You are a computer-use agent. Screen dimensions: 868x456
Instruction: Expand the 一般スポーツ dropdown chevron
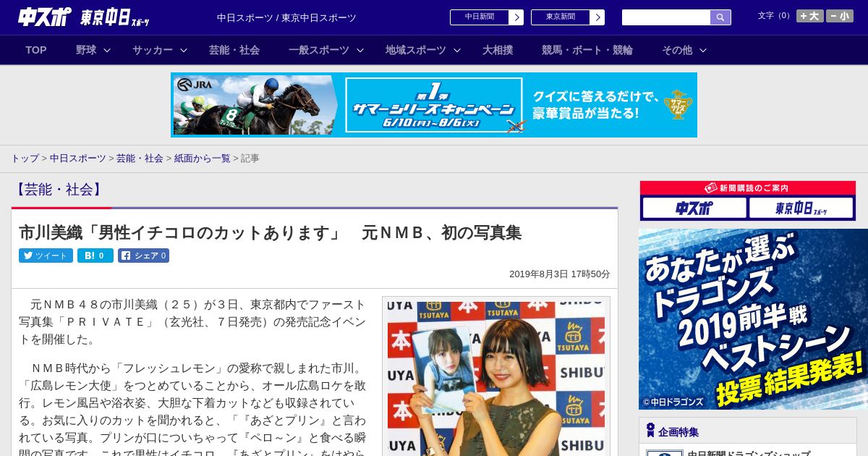click(x=360, y=51)
